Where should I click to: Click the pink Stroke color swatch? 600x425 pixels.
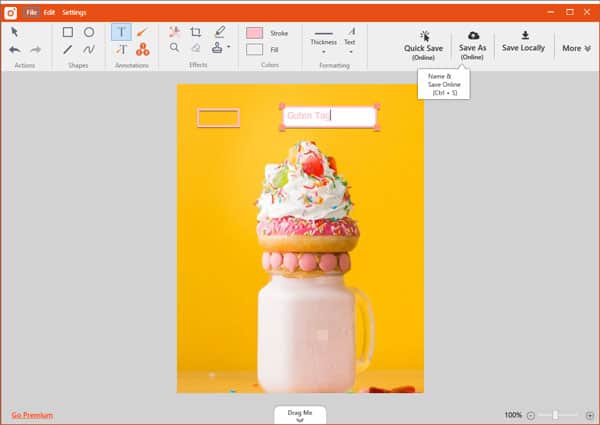255,32
